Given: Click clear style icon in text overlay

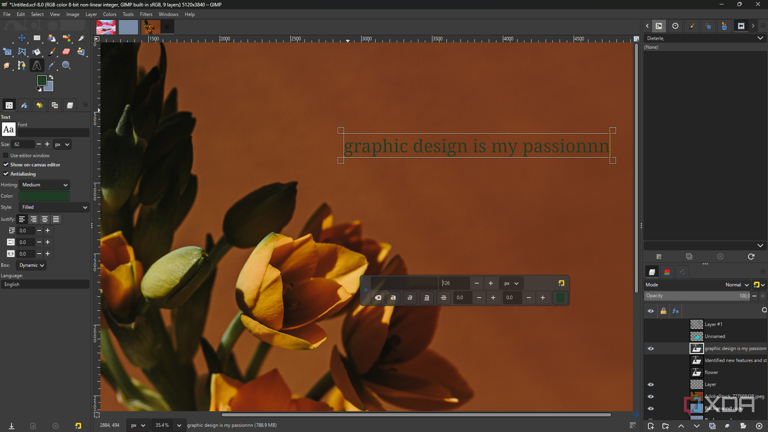Looking at the screenshot, I should pos(377,297).
